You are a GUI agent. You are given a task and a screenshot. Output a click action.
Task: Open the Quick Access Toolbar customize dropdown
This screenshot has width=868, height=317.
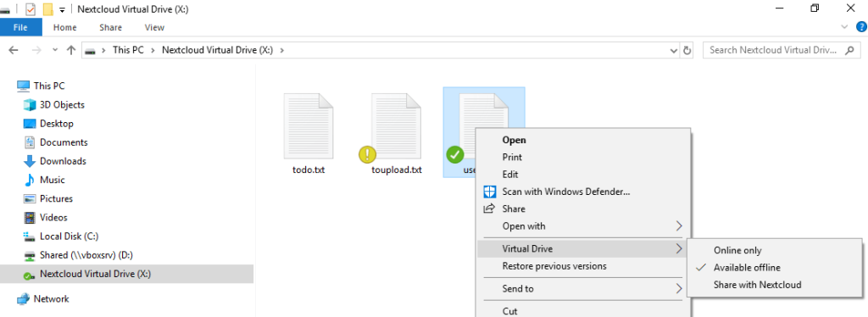[x=62, y=9]
